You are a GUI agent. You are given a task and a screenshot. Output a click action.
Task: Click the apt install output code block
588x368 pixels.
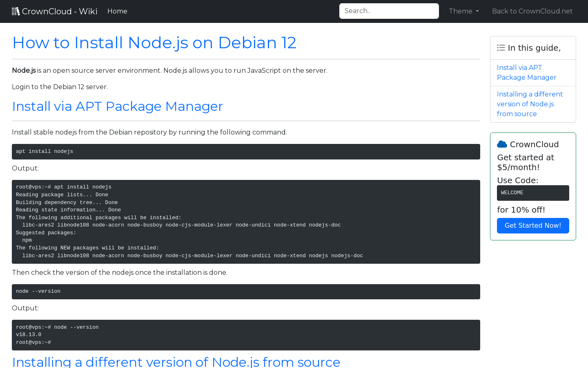click(246, 221)
